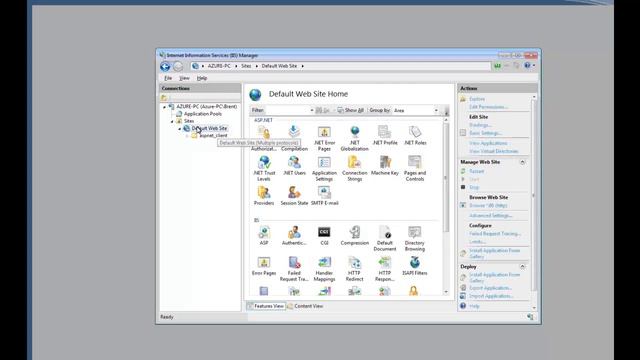Open the ASP feature in IIS group
The width and height of the screenshot is (640, 360).
point(264,236)
